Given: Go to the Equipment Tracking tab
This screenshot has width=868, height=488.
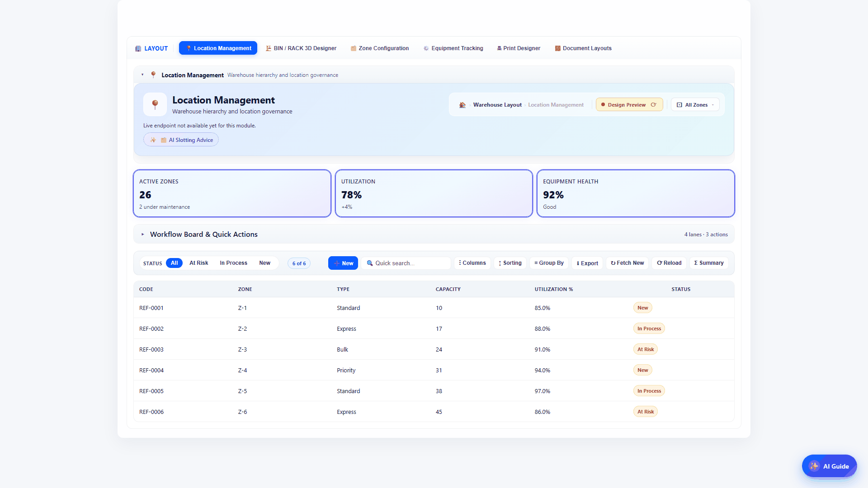Looking at the screenshot, I should (x=453, y=48).
